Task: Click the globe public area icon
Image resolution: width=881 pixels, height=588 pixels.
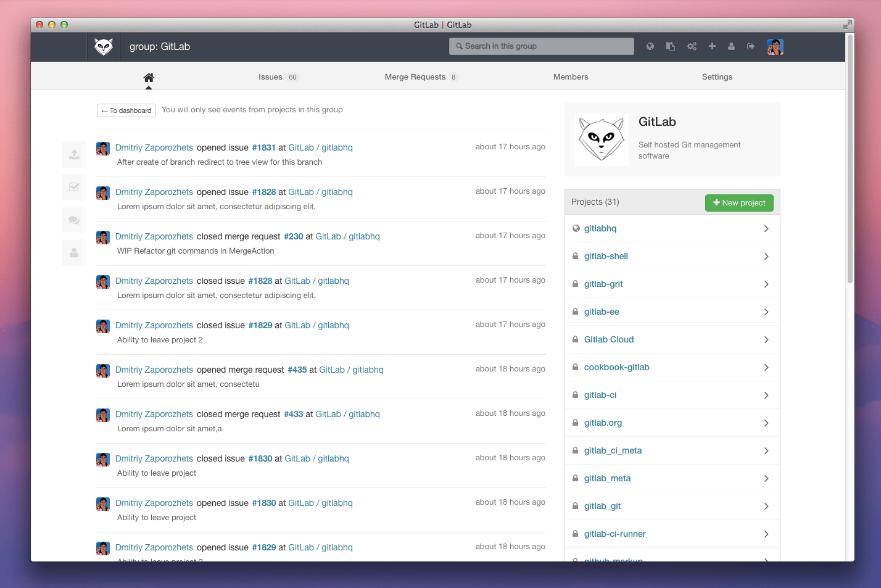Action: (650, 46)
